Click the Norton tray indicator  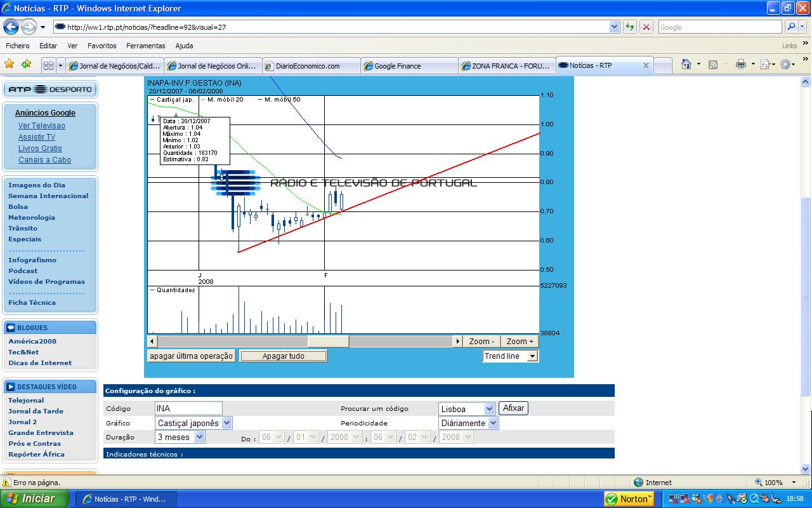(629, 498)
